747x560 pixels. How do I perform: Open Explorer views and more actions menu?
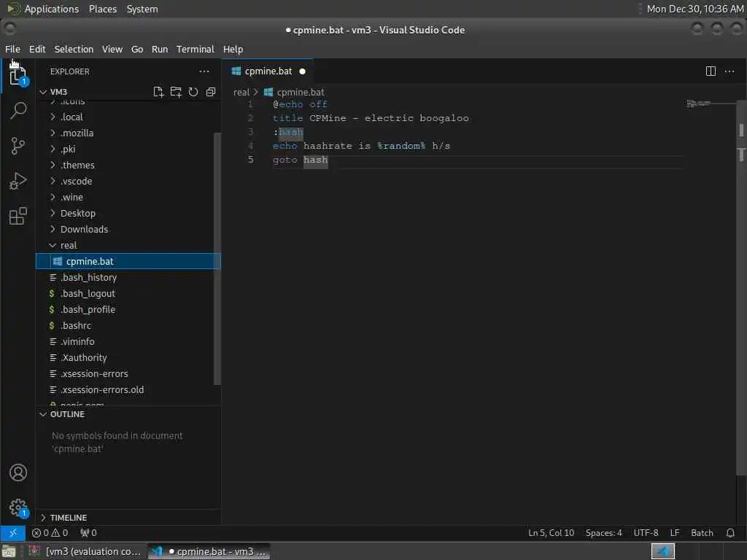(x=204, y=71)
